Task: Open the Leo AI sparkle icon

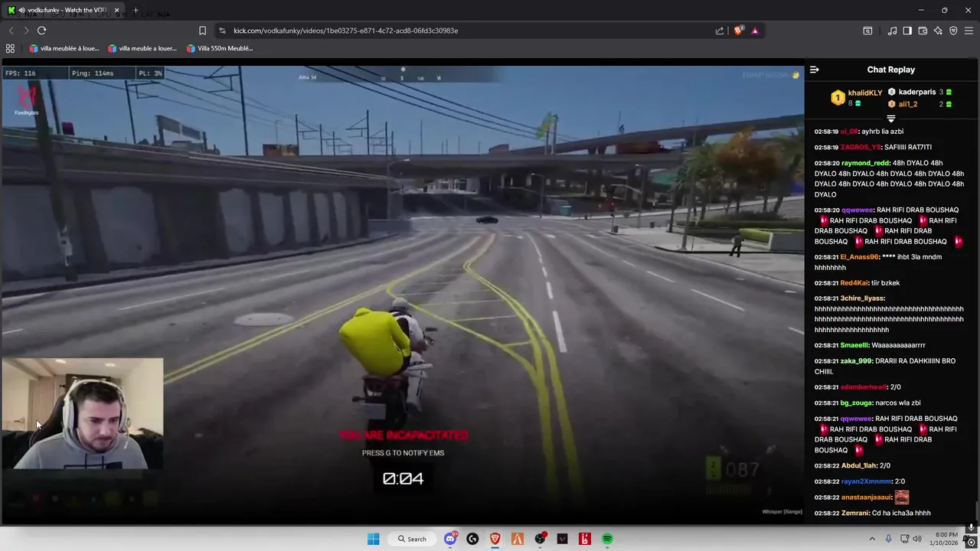Action: [938, 31]
